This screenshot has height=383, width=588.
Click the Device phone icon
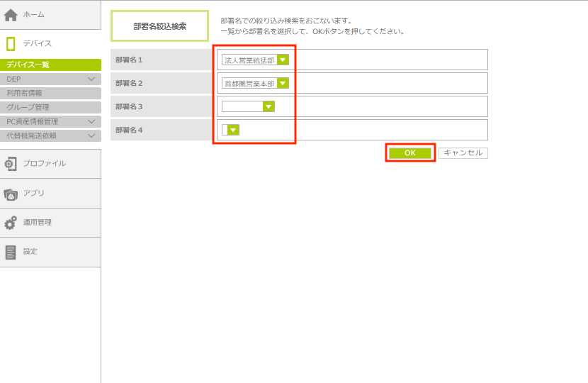(11, 44)
